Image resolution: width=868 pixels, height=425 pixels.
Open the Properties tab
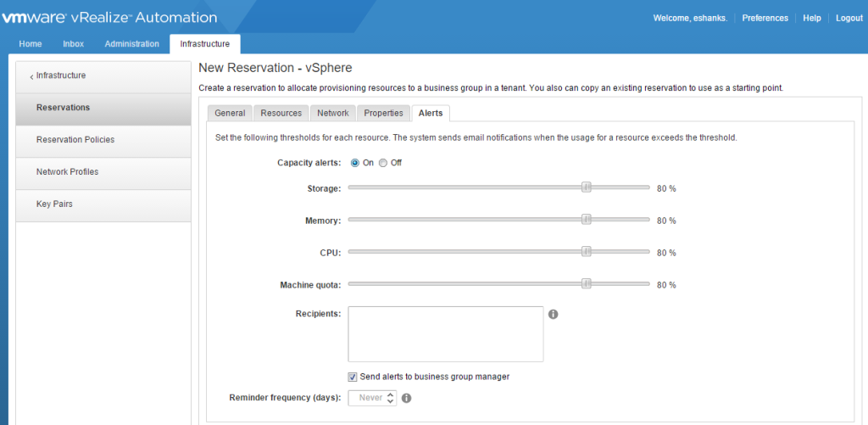pos(383,113)
